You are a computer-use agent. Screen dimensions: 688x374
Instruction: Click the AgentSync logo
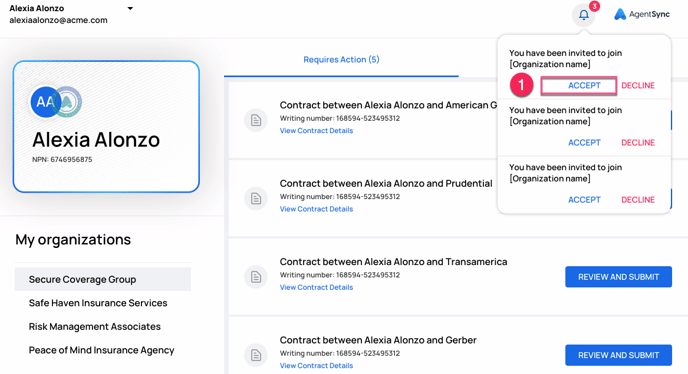click(641, 14)
